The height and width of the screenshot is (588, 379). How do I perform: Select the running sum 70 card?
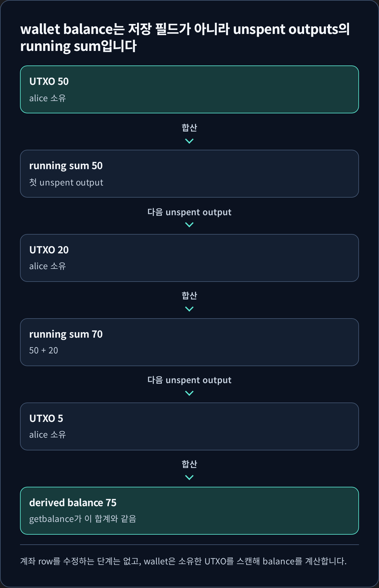click(190, 342)
